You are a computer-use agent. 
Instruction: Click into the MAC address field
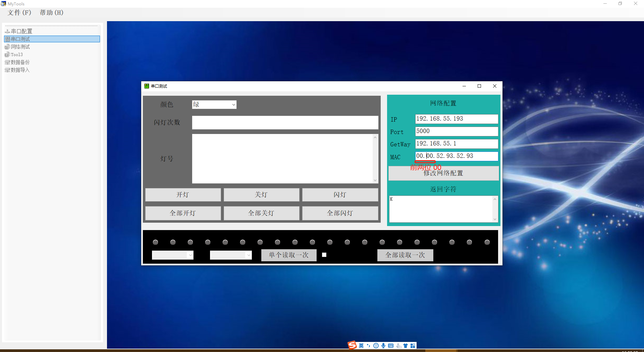pos(456,156)
